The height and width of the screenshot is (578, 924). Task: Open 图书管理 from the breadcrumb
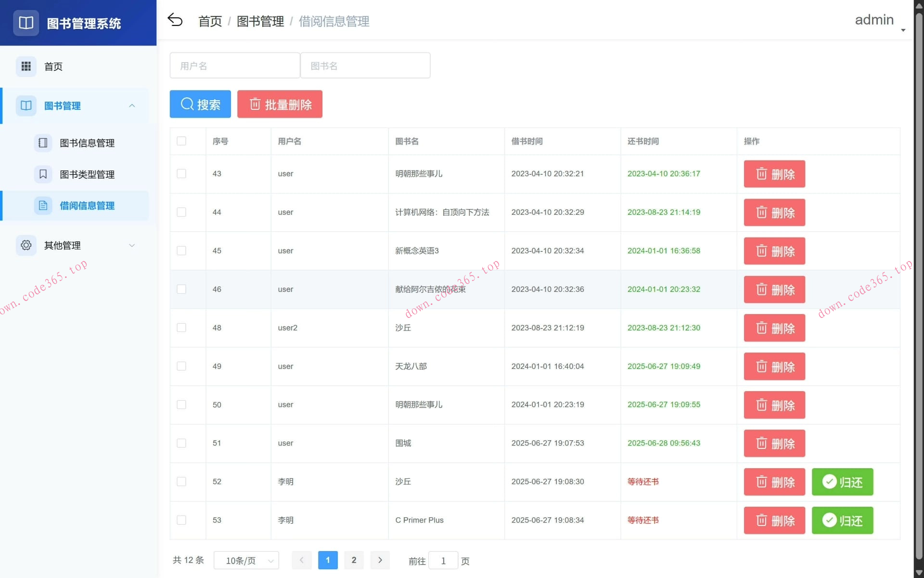coord(260,21)
